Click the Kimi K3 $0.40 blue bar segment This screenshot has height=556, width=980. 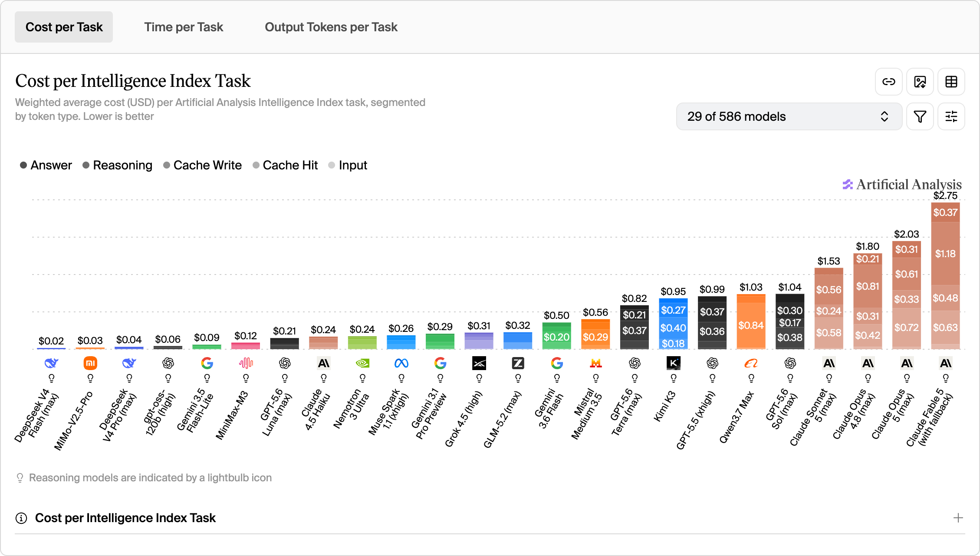coord(674,328)
